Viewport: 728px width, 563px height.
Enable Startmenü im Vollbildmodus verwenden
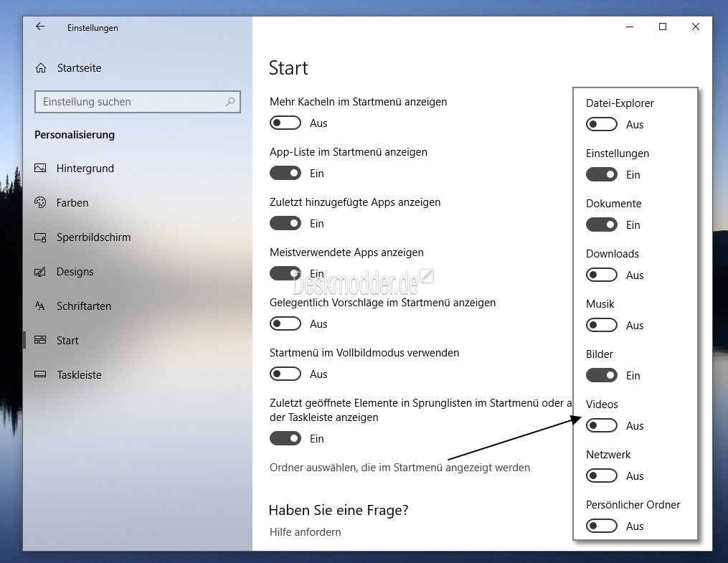[285, 374]
